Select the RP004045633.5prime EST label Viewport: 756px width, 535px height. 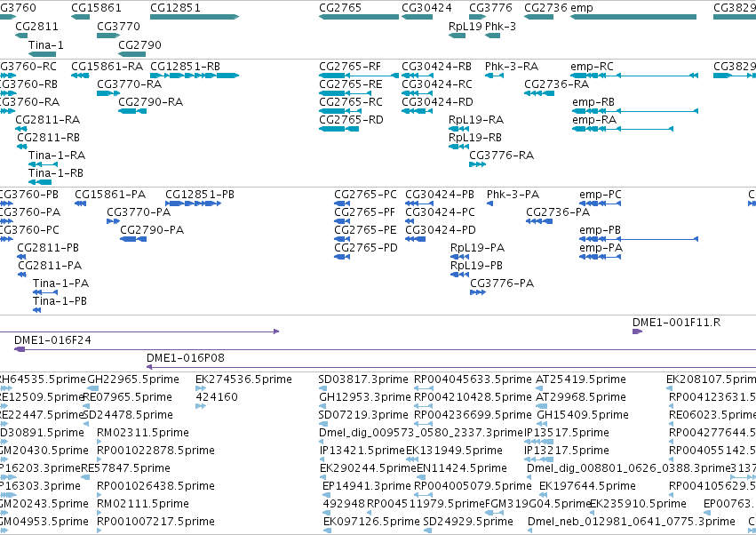[x=473, y=379]
